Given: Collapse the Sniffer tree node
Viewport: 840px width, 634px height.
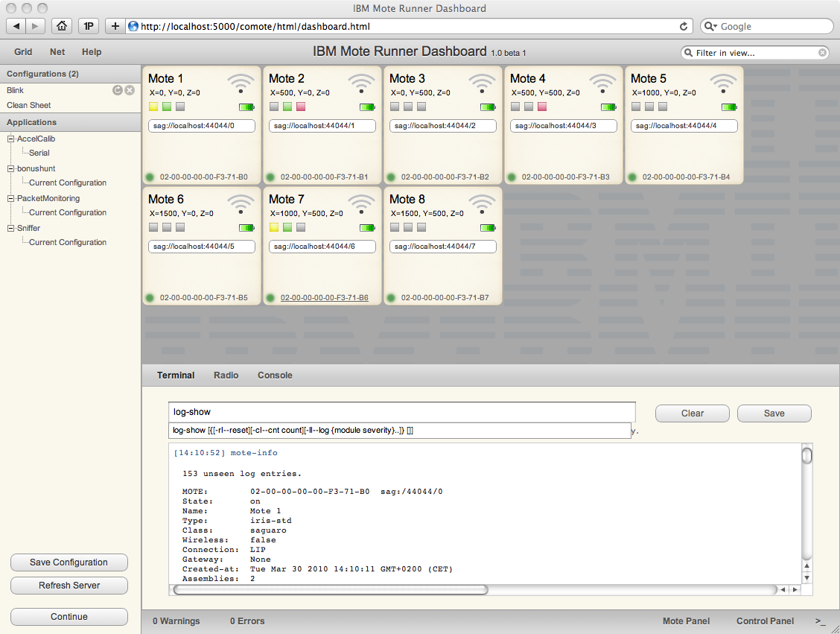Looking at the screenshot, I should coord(10,228).
